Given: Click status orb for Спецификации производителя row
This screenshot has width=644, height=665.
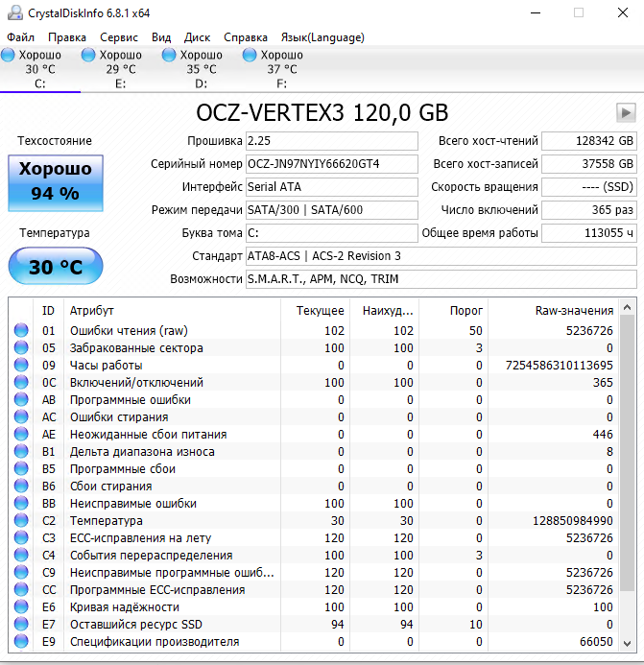Looking at the screenshot, I should click(21, 642).
